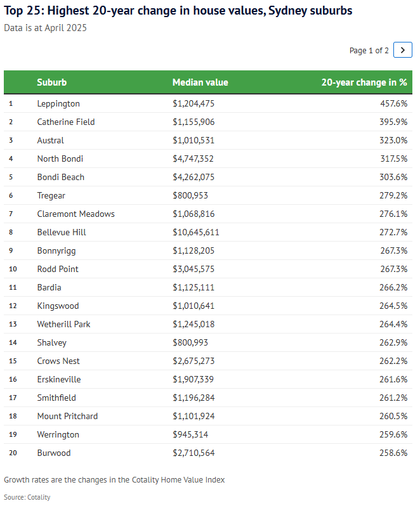Screen dimensions: 420x506
Task: Click the 20-year change in % header
Action: [x=364, y=82]
